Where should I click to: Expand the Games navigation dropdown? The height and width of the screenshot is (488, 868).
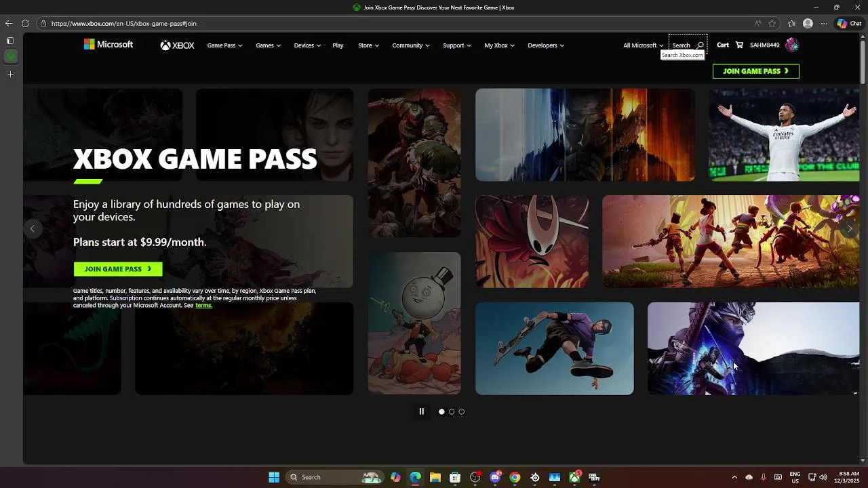(268, 45)
